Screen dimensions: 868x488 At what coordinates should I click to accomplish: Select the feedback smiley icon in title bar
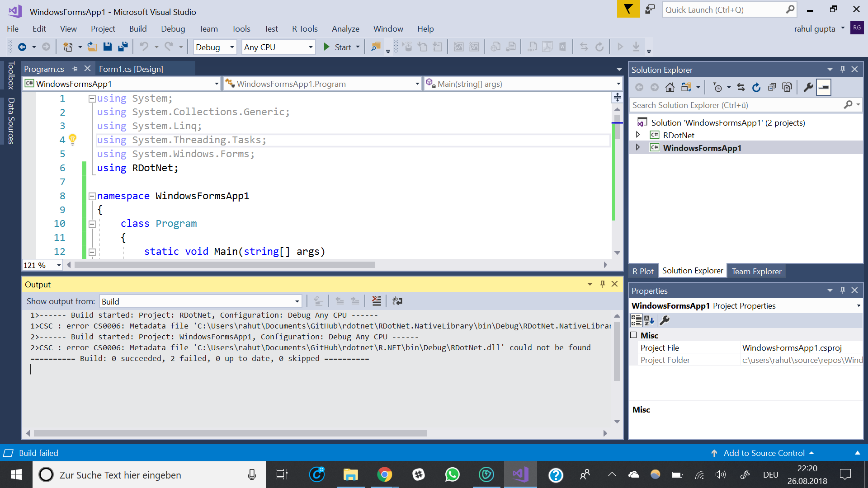point(650,9)
